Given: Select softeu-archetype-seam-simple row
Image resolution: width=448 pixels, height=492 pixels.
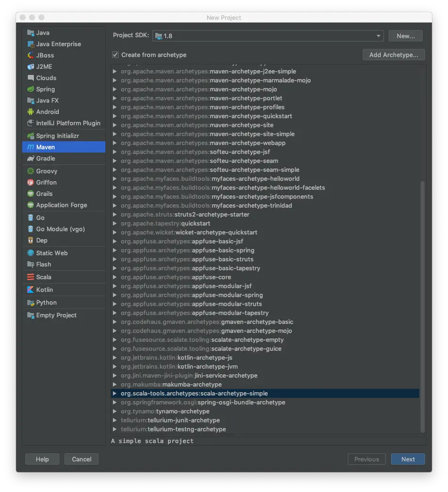Looking at the screenshot, I should [x=265, y=170].
